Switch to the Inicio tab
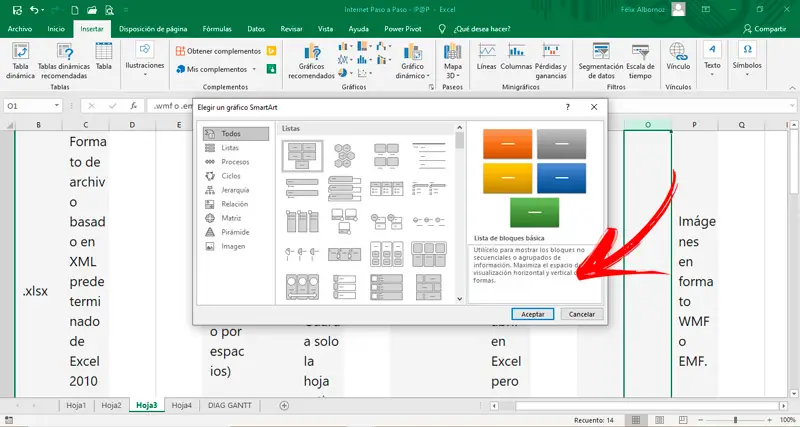This screenshot has height=427, width=800. (56, 29)
